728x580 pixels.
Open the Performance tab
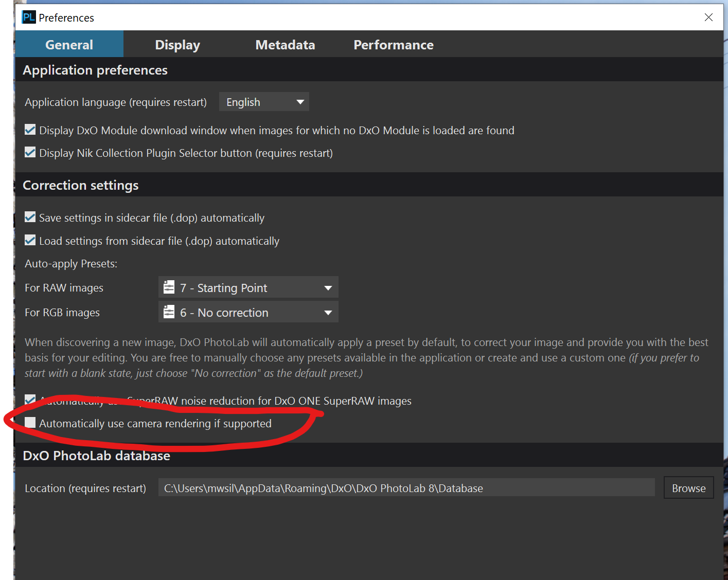tap(394, 44)
